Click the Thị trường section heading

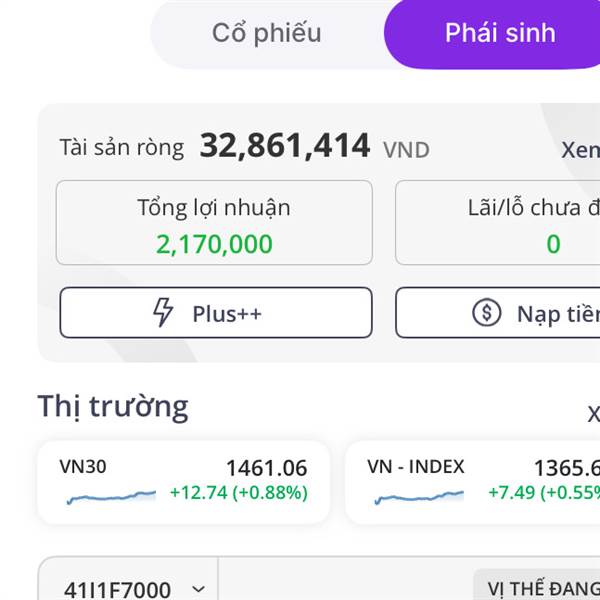point(113,407)
